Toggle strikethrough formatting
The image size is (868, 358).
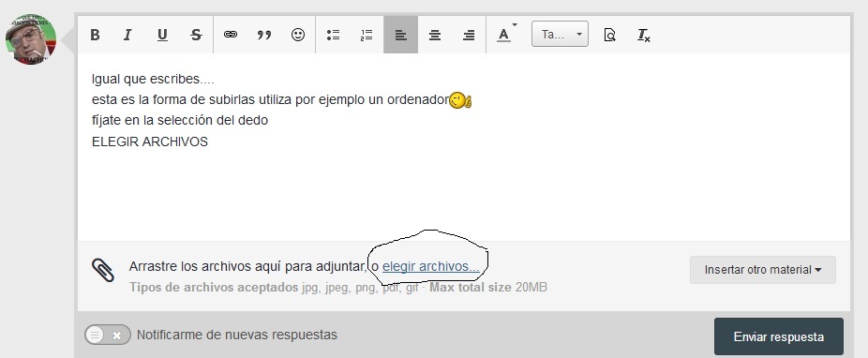(x=196, y=35)
